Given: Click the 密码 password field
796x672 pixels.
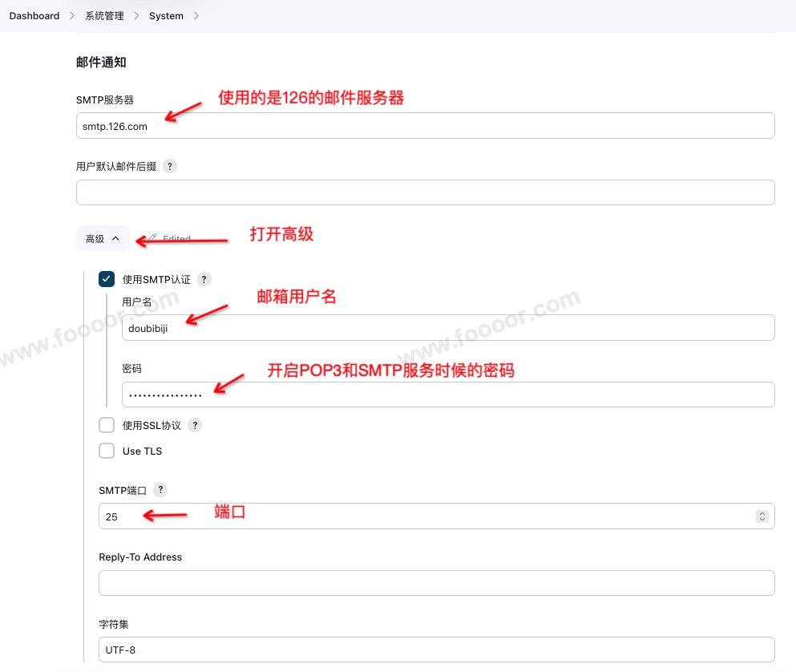Looking at the screenshot, I should (447, 395).
